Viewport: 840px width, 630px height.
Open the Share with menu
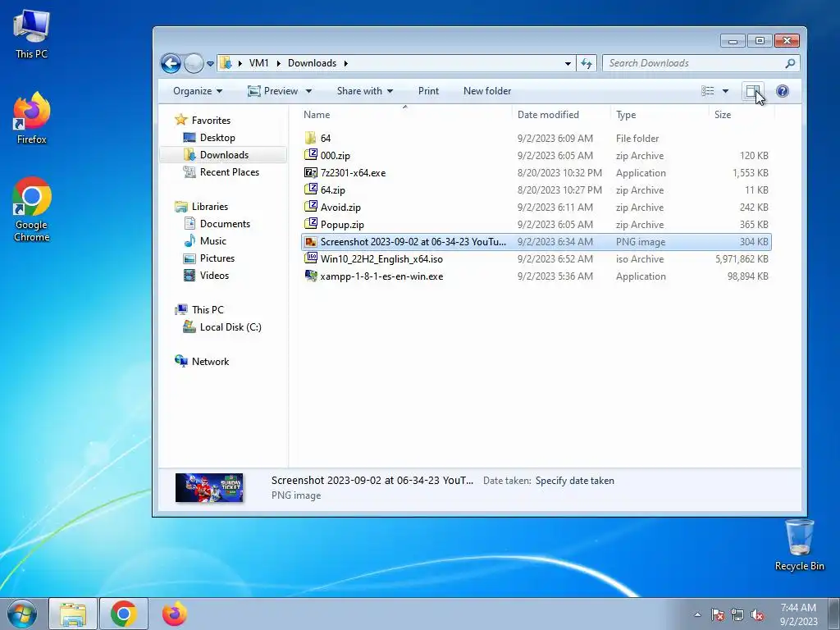365,91
